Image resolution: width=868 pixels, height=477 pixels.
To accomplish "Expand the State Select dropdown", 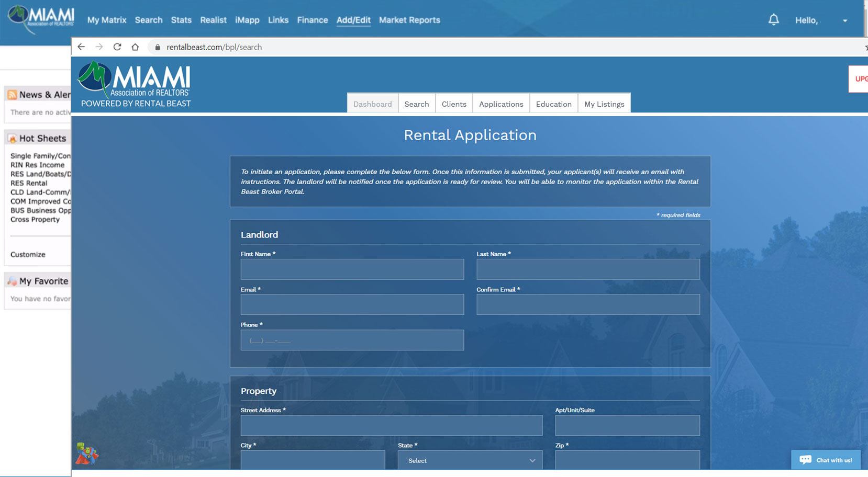I will (470, 460).
